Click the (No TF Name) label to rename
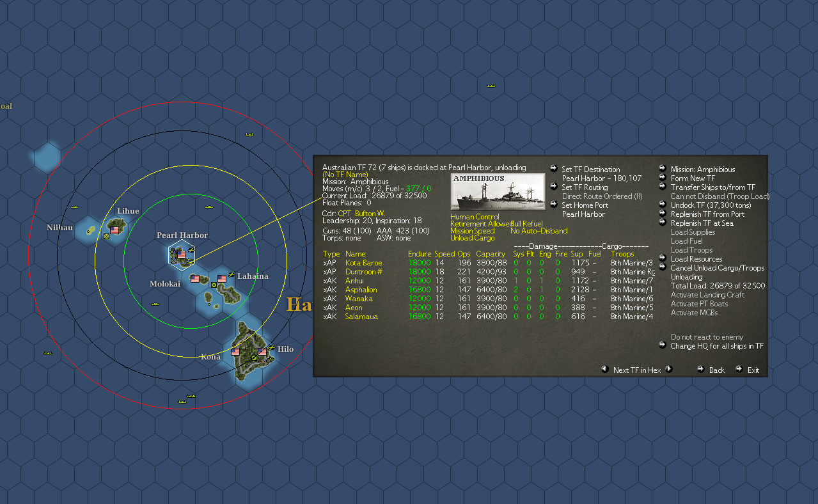This screenshot has width=818, height=504. pos(345,175)
